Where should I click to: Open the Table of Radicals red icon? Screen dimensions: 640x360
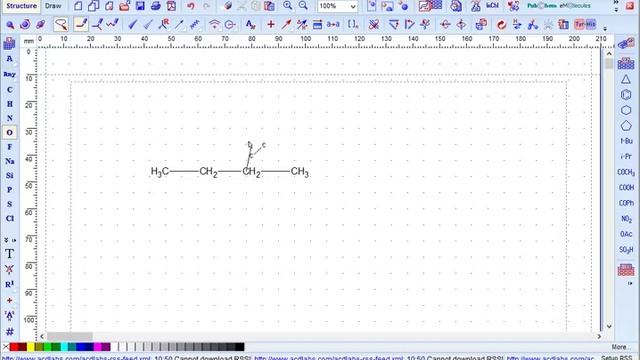(626, 270)
